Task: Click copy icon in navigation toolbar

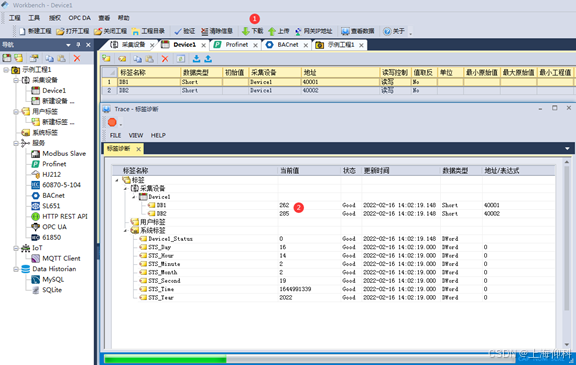Action: tap(49, 58)
